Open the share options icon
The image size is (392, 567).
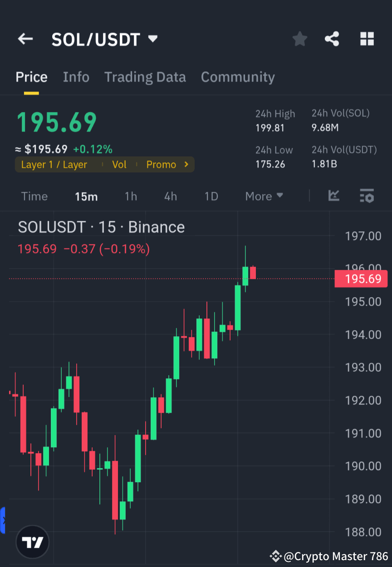click(x=332, y=39)
